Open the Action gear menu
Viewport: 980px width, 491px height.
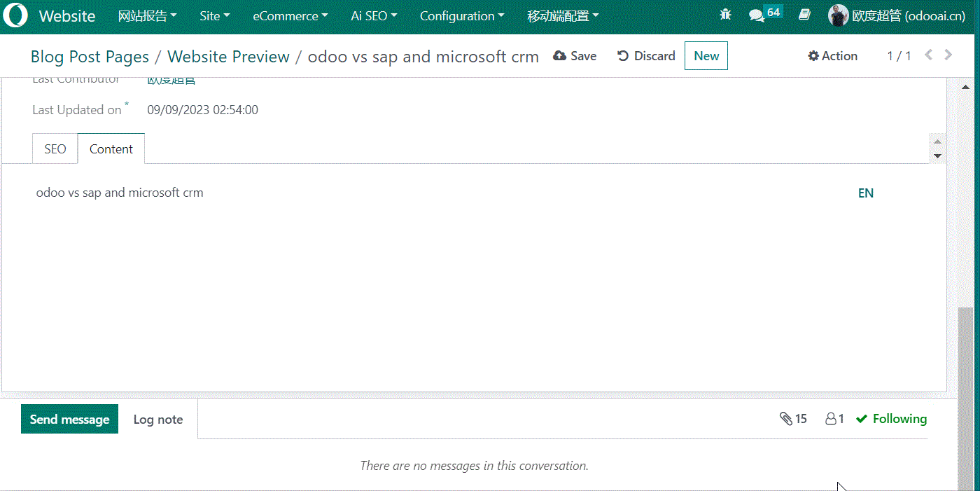tap(832, 56)
